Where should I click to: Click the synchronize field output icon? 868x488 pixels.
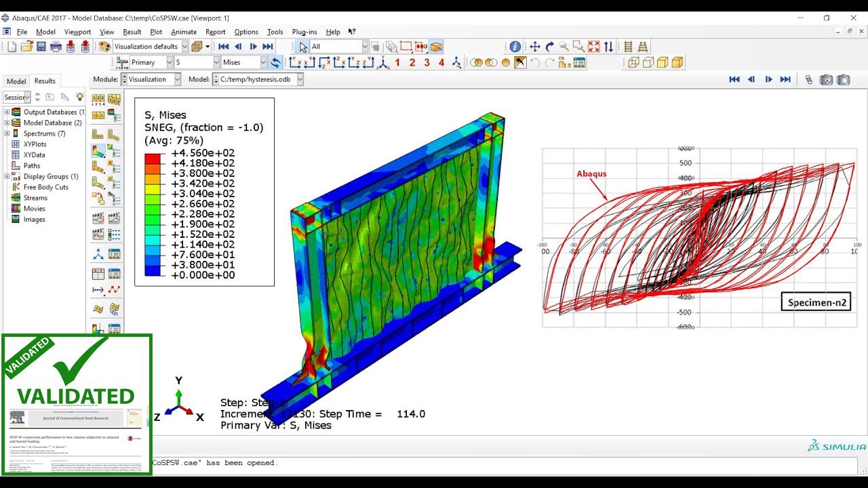click(275, 62)
